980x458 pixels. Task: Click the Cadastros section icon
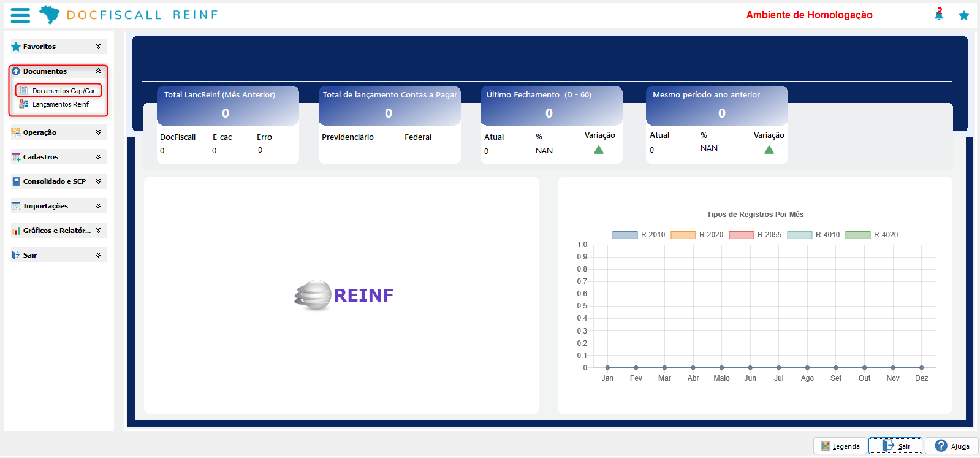[x=16, y=157]
